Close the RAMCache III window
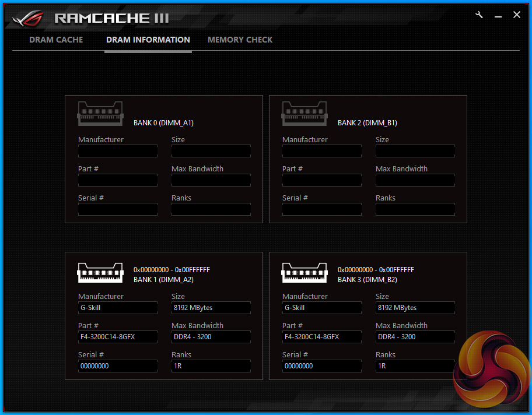Image resolution: width=532 pixels, height=415 pixels. point(516,15)
